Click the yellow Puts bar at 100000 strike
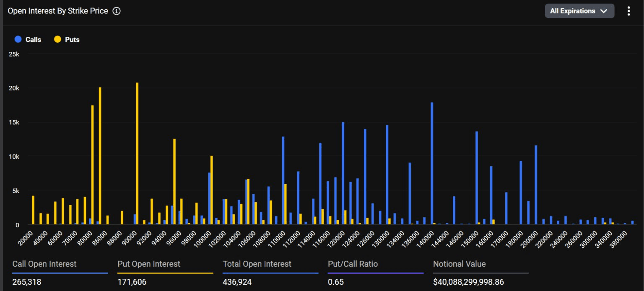The width and height of the screenshot is (644, 291). coord(212,190)
